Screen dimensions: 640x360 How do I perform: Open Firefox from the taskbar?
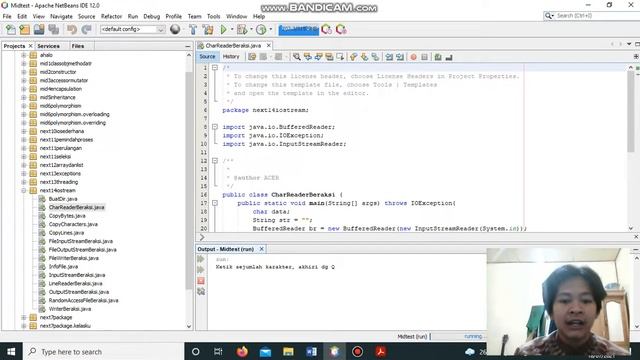click(x=242, y=351)
